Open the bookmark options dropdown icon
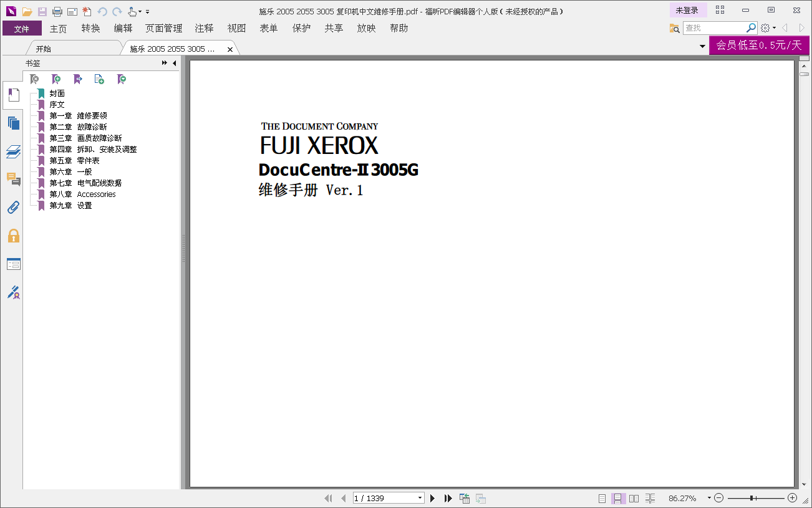 pos(122,79)
